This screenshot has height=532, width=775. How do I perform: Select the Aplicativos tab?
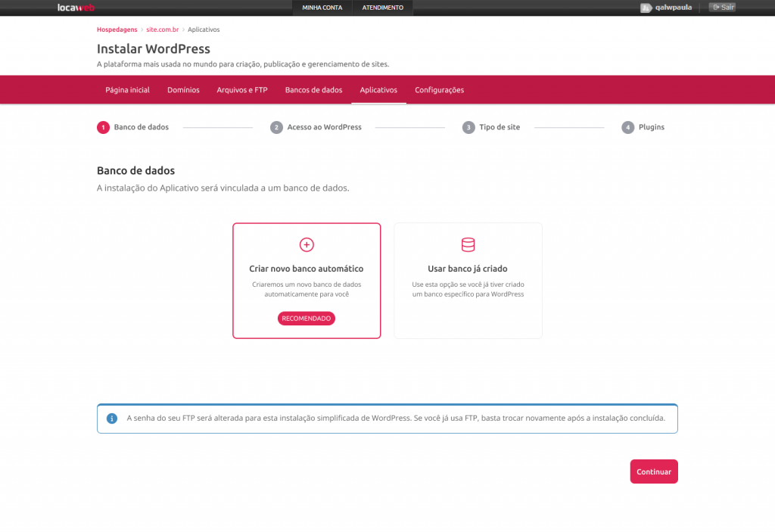[x=378, y=90]
